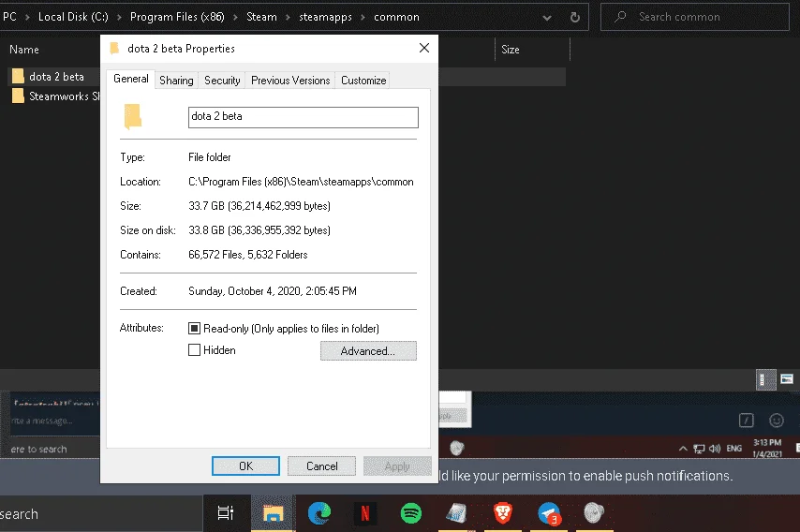Expand chevron after steamapps breadcrumb
This screenshot has width=800, height=532.
point(363,18)
